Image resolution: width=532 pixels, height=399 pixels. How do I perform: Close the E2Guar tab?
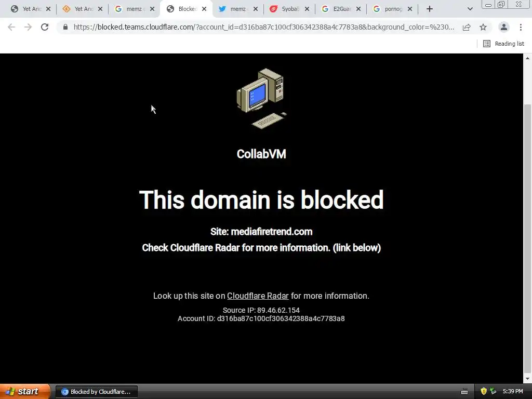coord(358,9)
